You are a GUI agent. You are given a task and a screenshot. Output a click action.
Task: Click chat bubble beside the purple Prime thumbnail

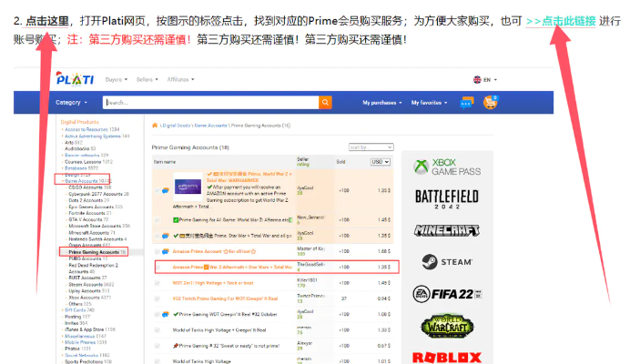(166, 190)
